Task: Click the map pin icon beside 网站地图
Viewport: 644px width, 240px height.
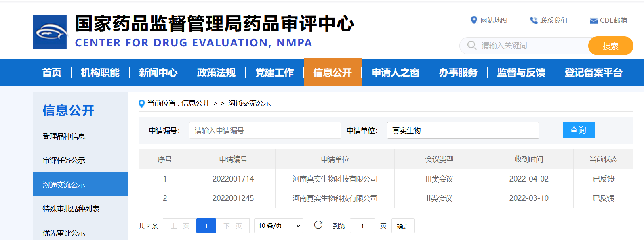Action: pos(474,20)
